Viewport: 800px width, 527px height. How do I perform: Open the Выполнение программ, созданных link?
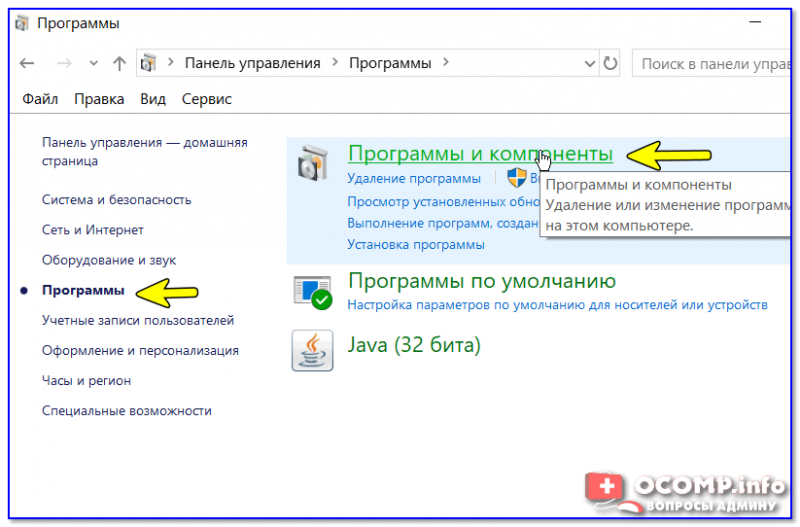tap(442, 223)
